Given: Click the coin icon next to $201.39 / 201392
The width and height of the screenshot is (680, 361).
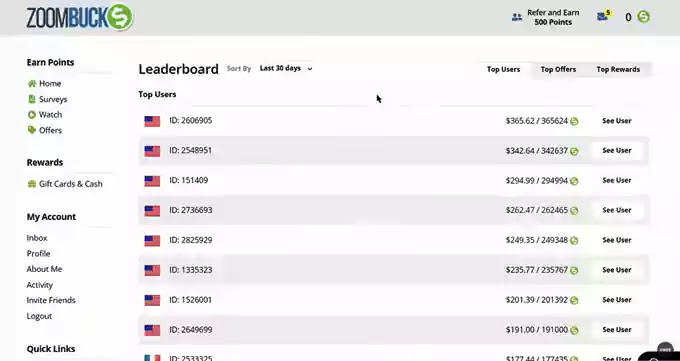Looking at the screenshot, I should (574, 300).
